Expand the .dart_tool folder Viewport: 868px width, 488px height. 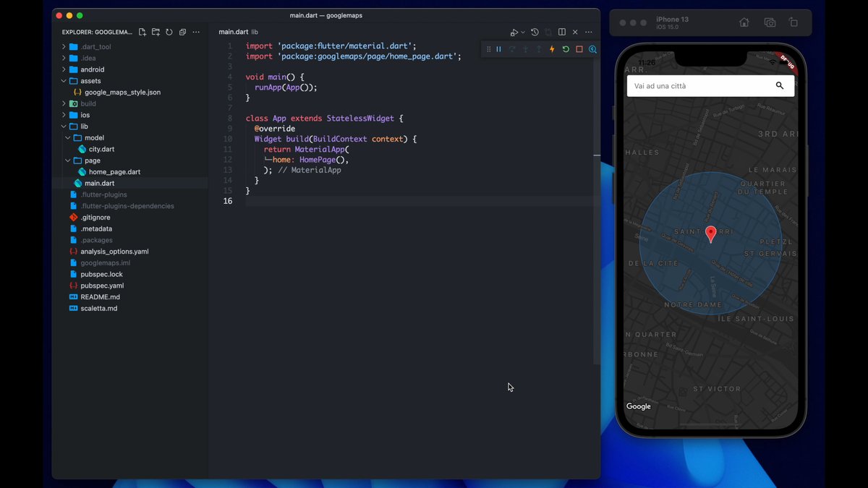click(95, 47)
